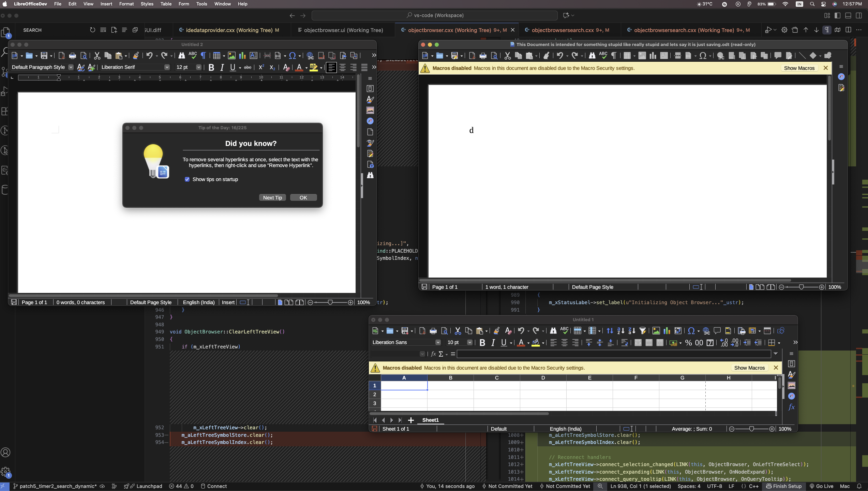Click Find & Replace binoculars in Untitled 2

click(x=182, y=56)
